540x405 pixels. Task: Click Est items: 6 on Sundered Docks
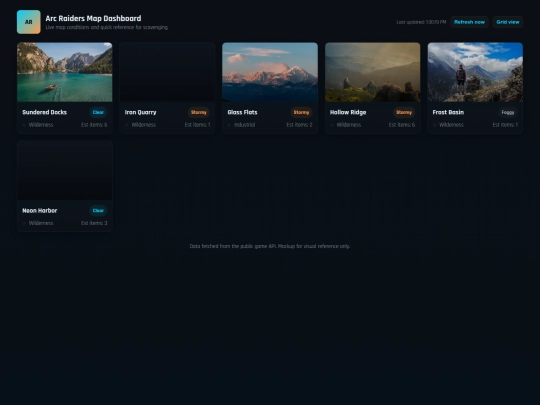click(x=94, y=125)
